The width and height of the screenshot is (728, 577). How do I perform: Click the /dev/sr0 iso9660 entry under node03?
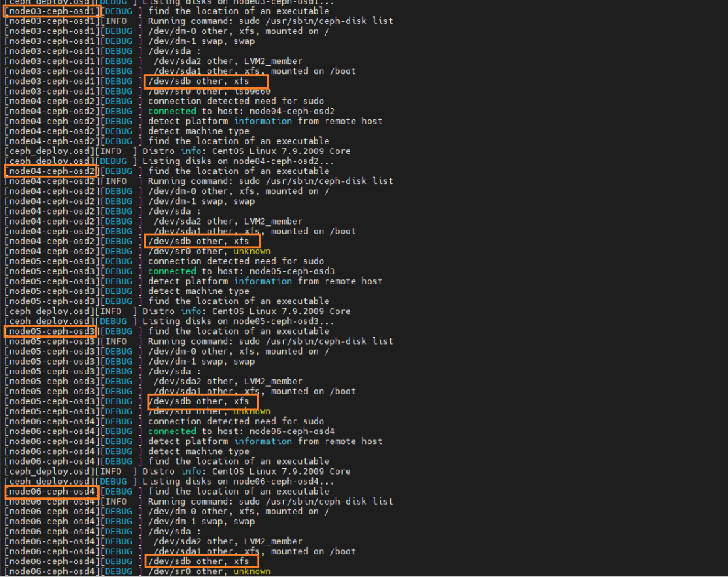click(x=206, y=91)
